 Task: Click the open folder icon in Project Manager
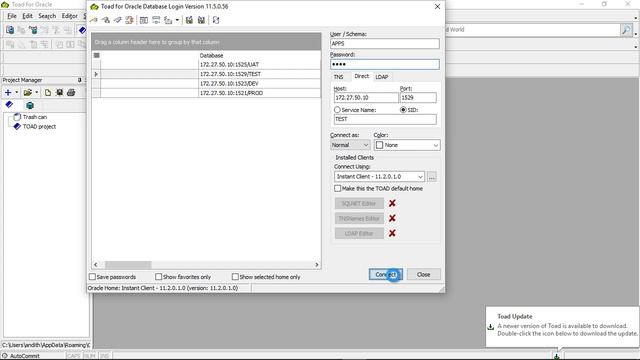coord(27,93)
